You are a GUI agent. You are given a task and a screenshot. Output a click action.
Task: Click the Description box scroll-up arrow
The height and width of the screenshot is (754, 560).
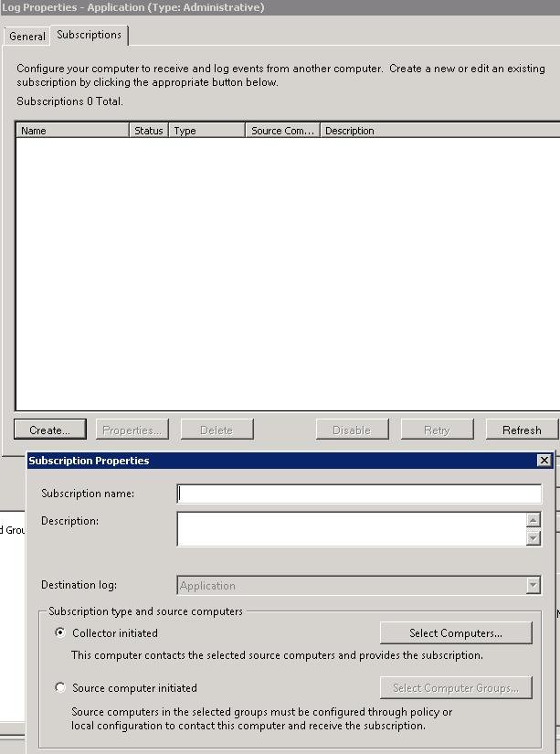point(534,520)
